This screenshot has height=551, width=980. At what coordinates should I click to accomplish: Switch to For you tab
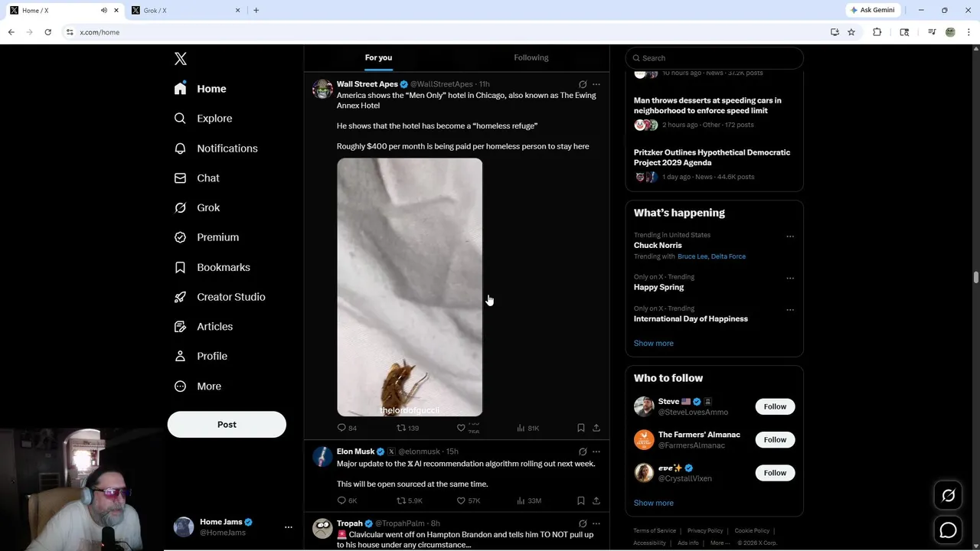coord(378,57)
